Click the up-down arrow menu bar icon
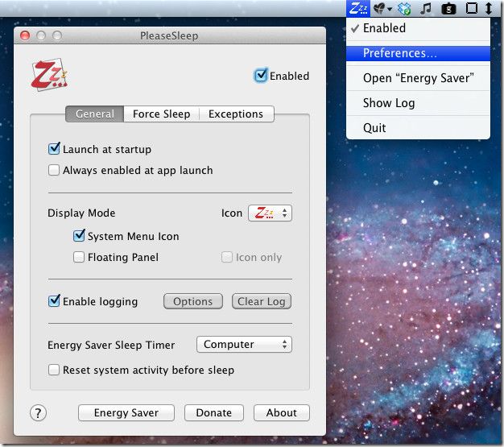 489,8
